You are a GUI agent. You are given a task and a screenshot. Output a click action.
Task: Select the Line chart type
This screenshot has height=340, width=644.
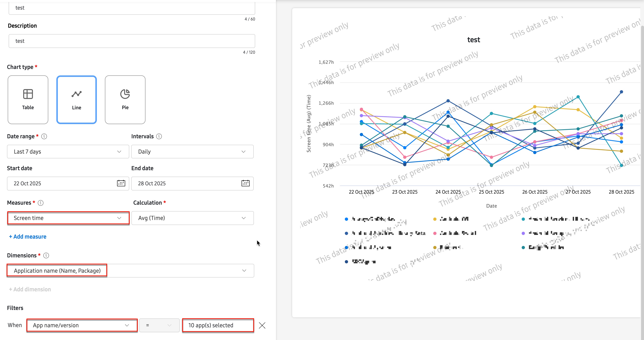click(77, 100)
